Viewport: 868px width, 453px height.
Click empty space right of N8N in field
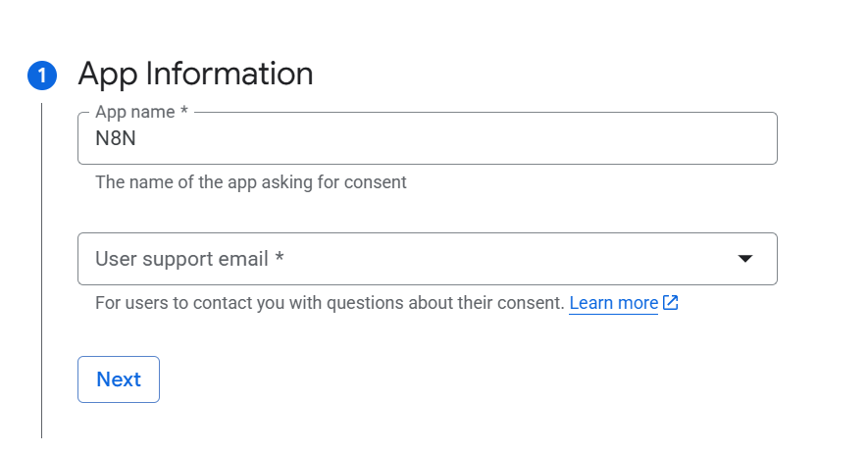click(441, 139)
